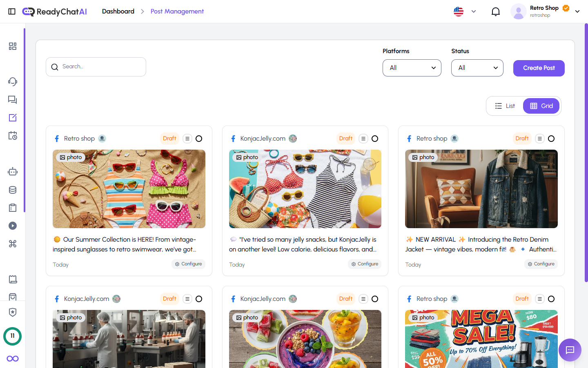Click the Create Post button
Viewport: 588px width, 368px height.
[x=539, y=68]
